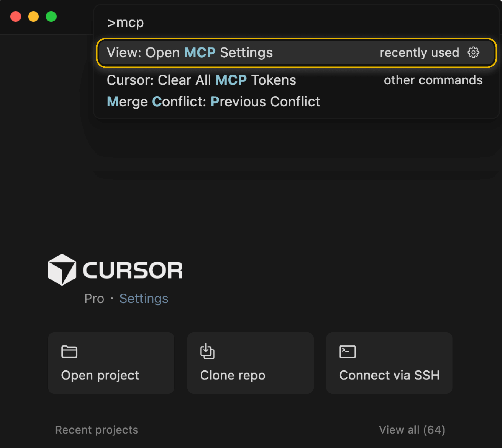Open the Settings link below the Cursor logo
Screen dimensions: 502x448
click(144, 299)
